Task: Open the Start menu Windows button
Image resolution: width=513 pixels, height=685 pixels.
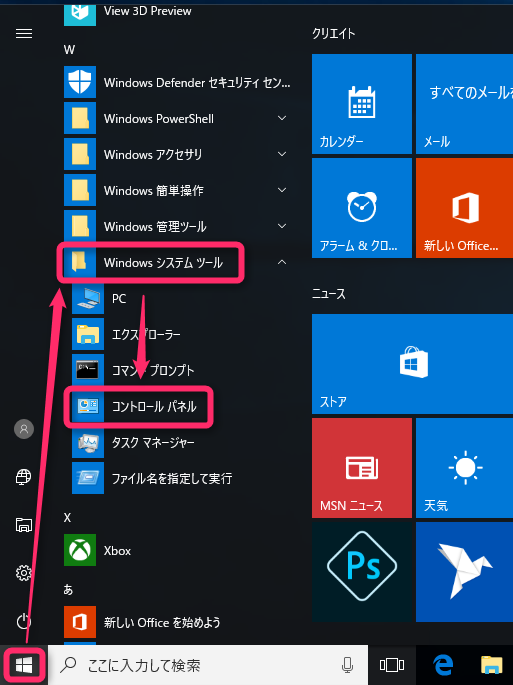Action: pos(24,665)
